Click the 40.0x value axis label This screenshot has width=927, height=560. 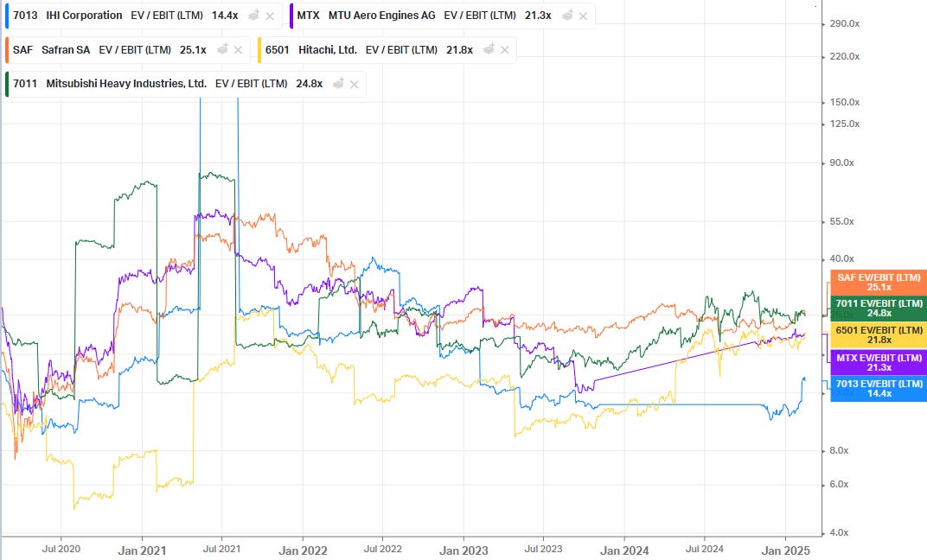pos(842,258)
